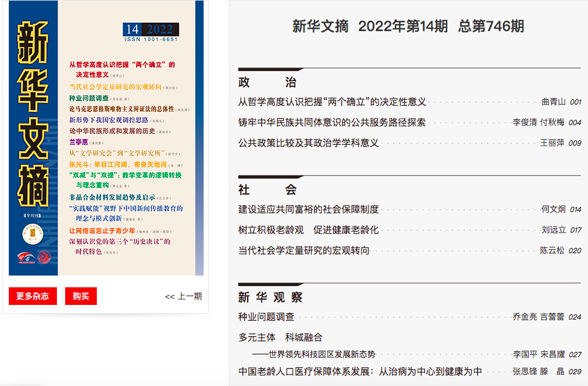
Task: Click page number 020
Action: pyautogui.click(x=575, y=251)
